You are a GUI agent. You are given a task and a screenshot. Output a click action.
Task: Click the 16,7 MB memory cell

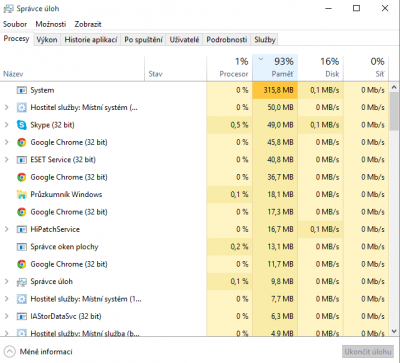[275, 229]
